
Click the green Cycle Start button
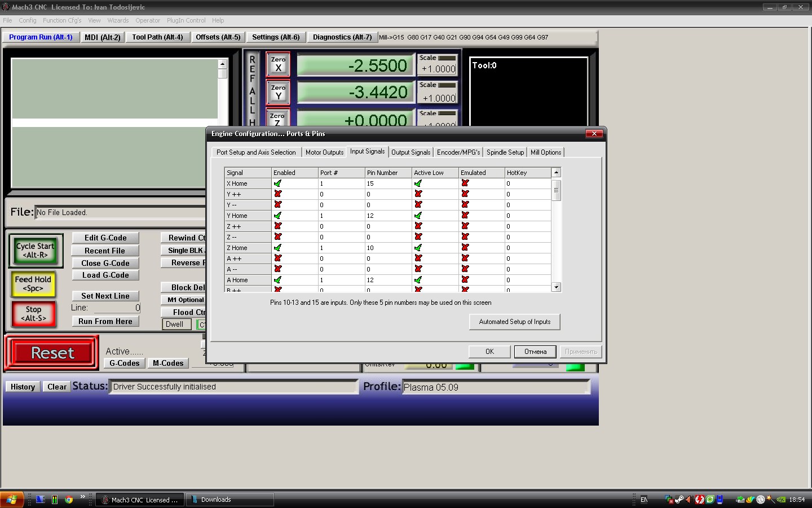tap(35, 251)
